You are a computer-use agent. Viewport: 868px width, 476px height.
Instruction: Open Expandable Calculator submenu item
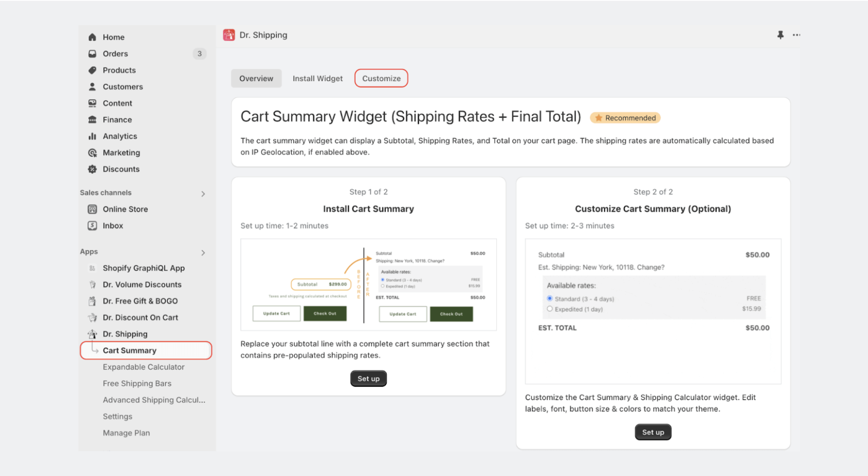[x=143, y=367]
